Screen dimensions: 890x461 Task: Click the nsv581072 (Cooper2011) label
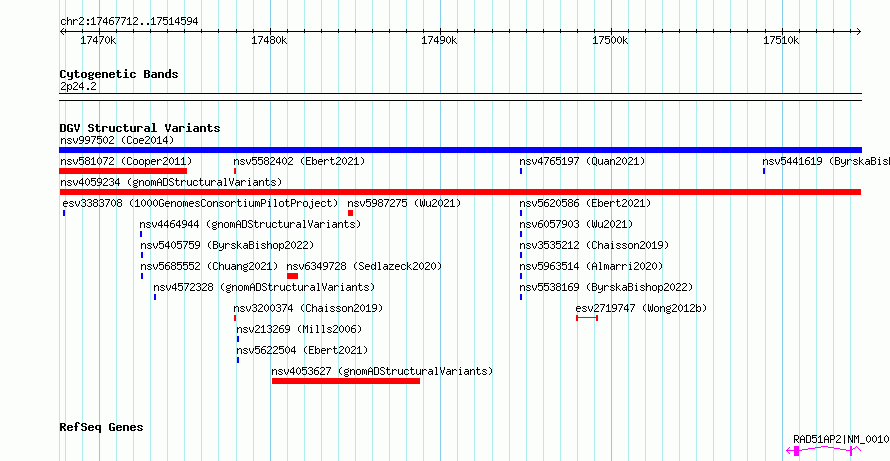tap(126, 161)
